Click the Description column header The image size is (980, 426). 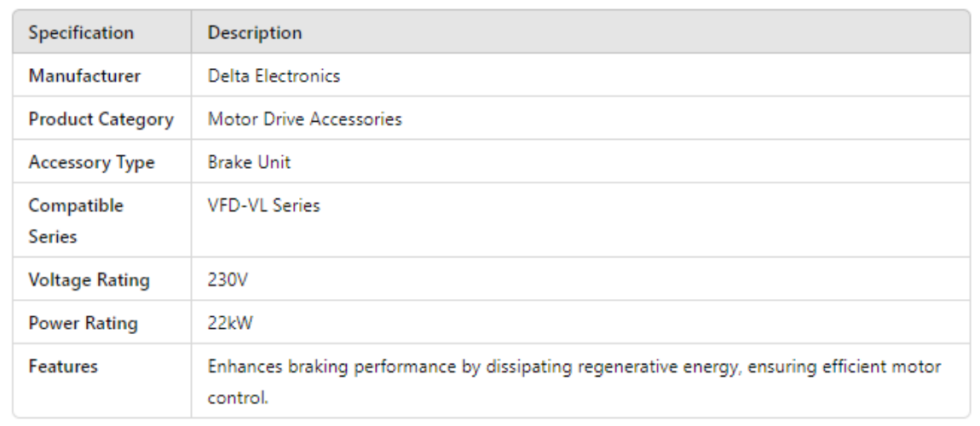(x=255, y=33)
